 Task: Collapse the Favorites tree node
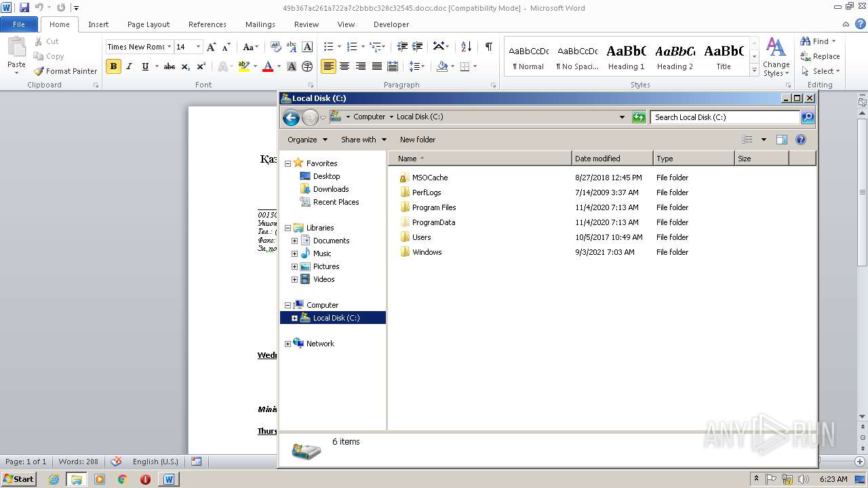[288, 163]
